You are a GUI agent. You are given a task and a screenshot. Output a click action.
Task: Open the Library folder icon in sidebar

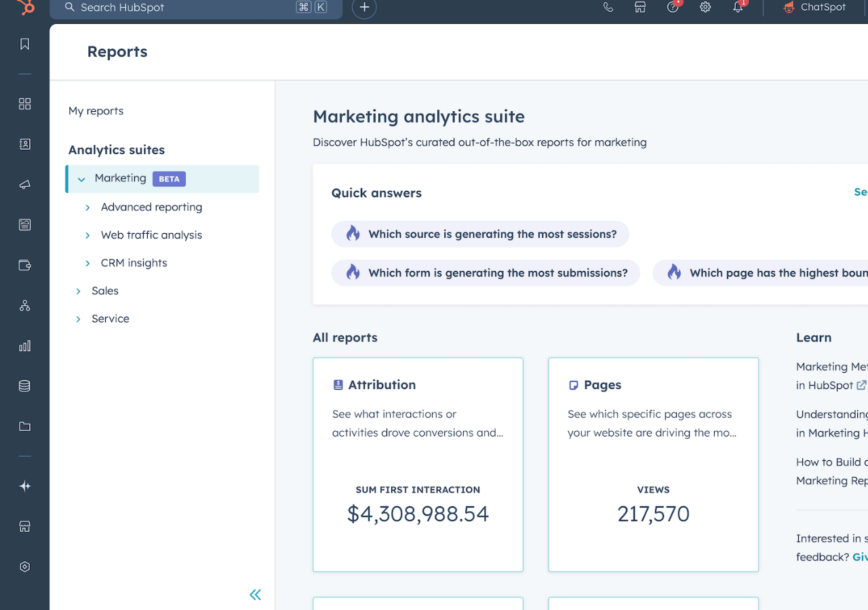pos(25,426)
